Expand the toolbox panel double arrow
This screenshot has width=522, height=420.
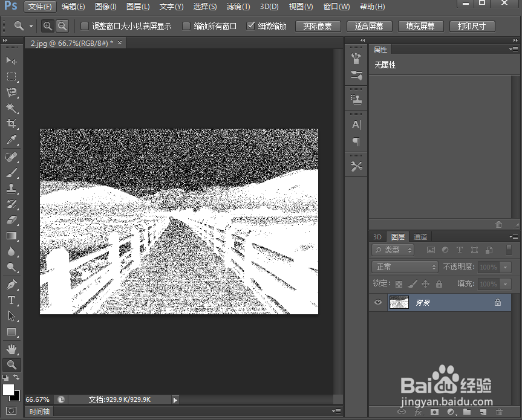pos(5,40)
